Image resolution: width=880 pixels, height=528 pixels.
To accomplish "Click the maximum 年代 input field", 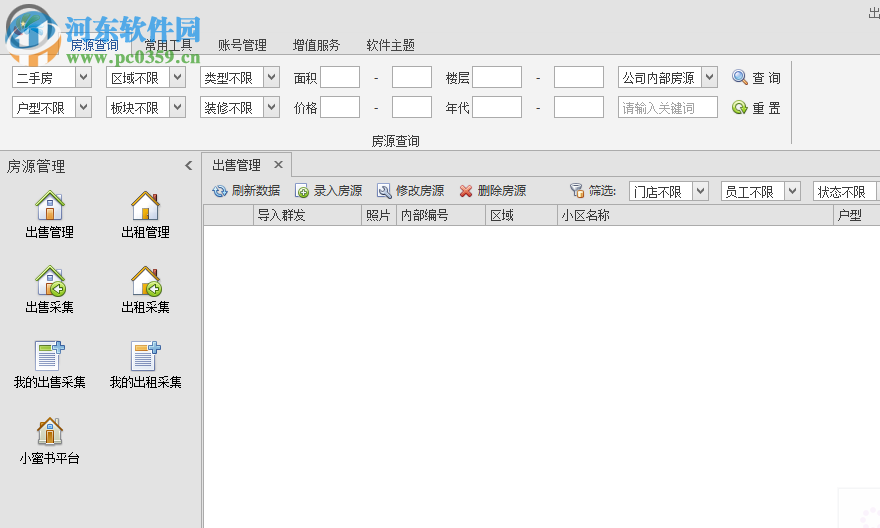I will [579, 107].
